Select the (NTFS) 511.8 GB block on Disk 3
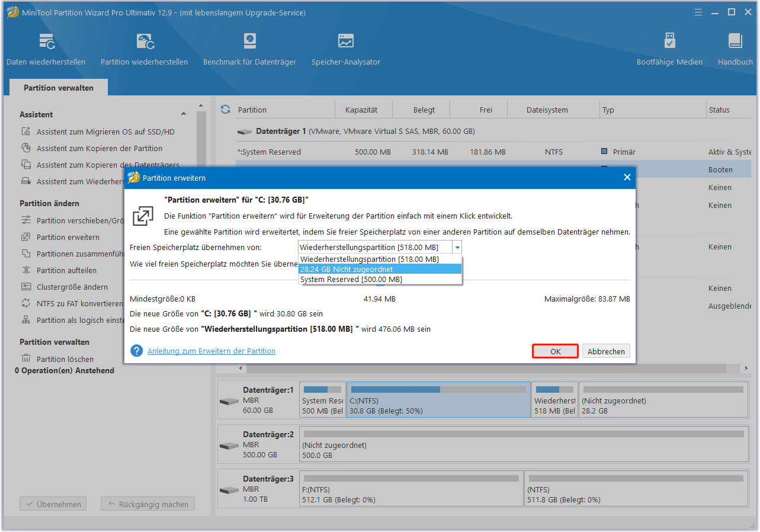The height and width of the screenshot is (532, 760). click(x=636, y=489)
